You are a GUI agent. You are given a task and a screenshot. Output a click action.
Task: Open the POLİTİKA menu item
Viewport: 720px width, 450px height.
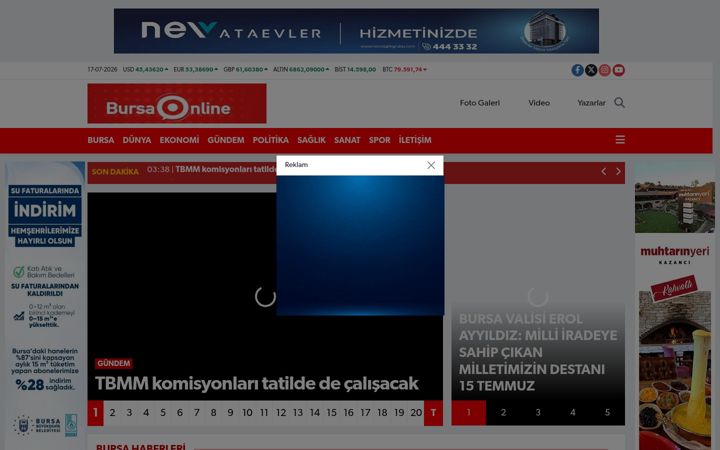click(270, 140)
